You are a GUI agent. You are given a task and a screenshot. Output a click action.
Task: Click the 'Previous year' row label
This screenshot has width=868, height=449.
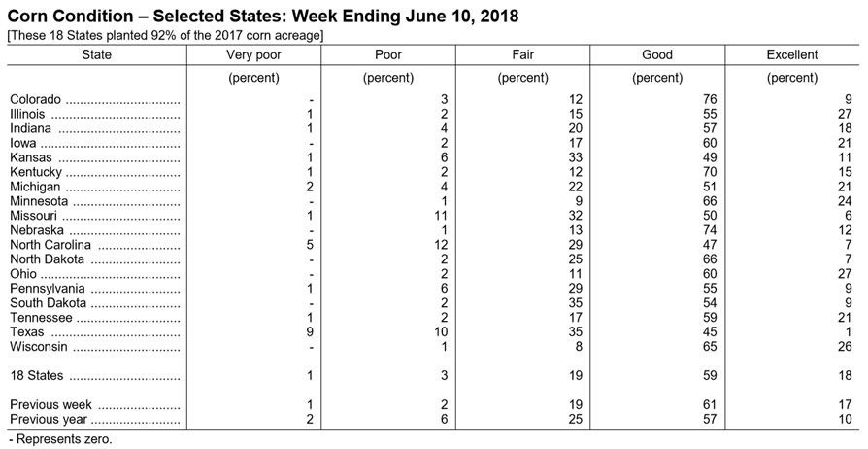(49, 419)
